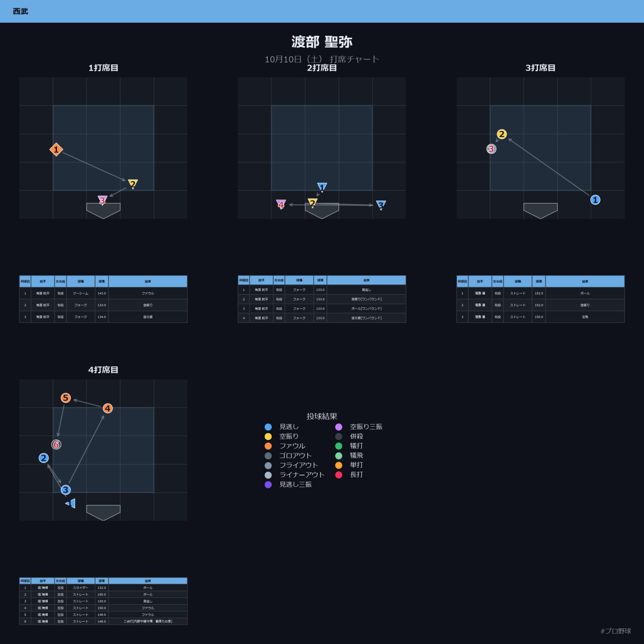644x644 pixels.
Task: Click the #プロ野球 hashtag text
Action: coord(616,631)
